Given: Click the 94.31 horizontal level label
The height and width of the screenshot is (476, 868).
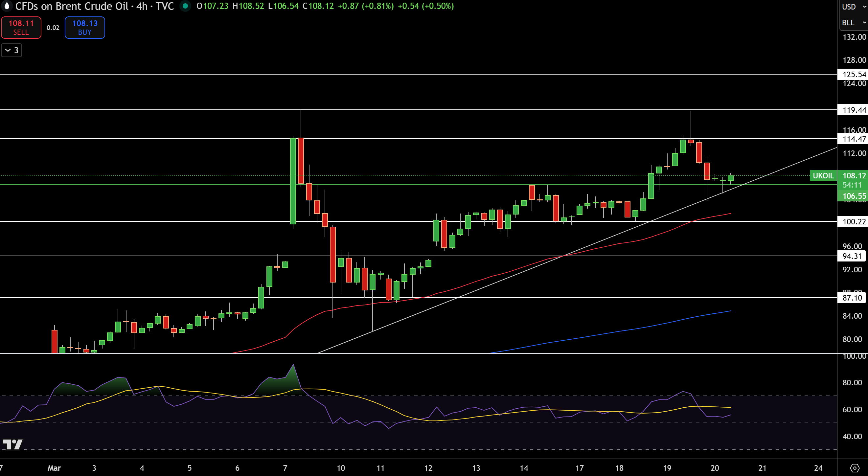Looking at the screenshot, I should pyautogui.click(x=852, y=256).
